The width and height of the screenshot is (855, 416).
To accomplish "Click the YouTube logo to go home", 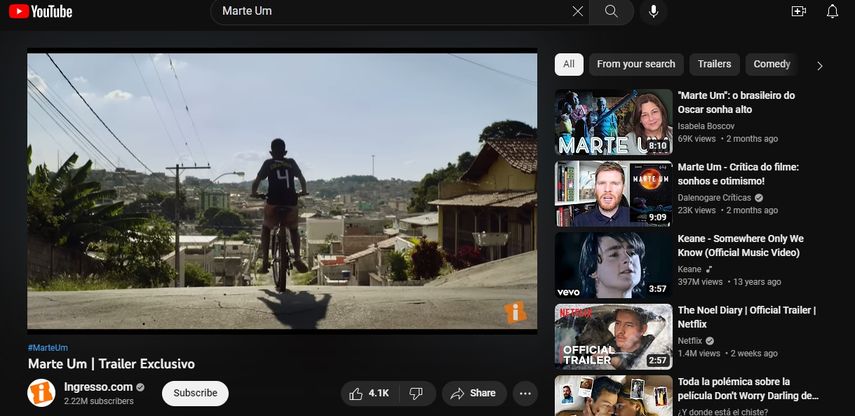I will click(40, 11).
